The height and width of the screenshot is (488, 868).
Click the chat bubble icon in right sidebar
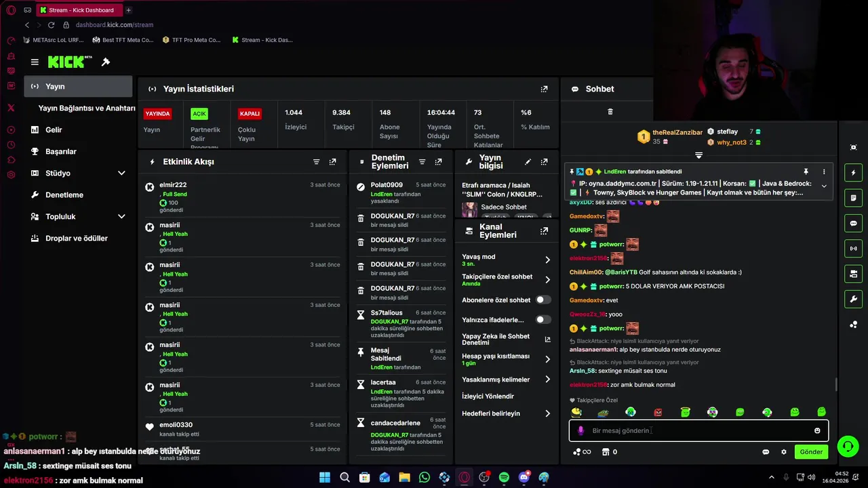[x=853, y=223]
